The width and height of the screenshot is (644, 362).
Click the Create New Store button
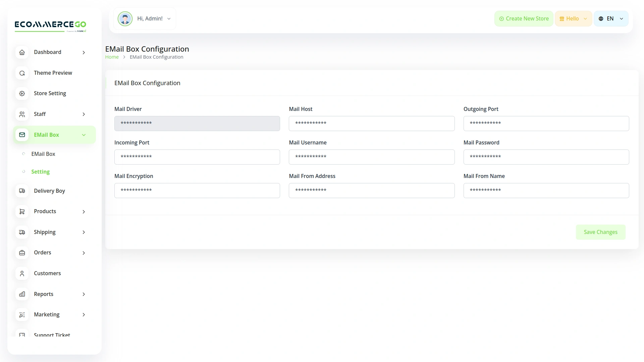pos(524,18)
